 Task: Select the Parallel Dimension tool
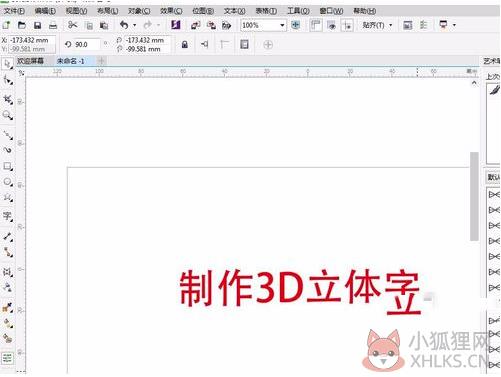pos(7,237)
